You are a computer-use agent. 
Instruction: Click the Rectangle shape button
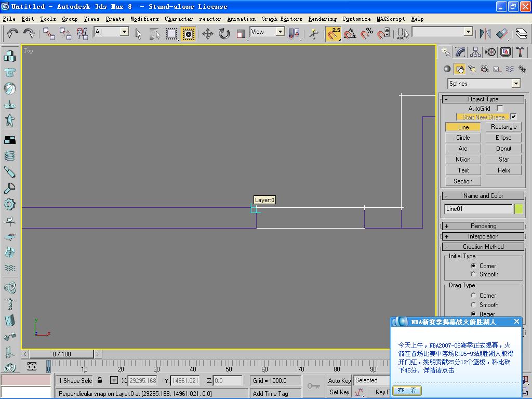pyautogui.click(x=503, y=127)
